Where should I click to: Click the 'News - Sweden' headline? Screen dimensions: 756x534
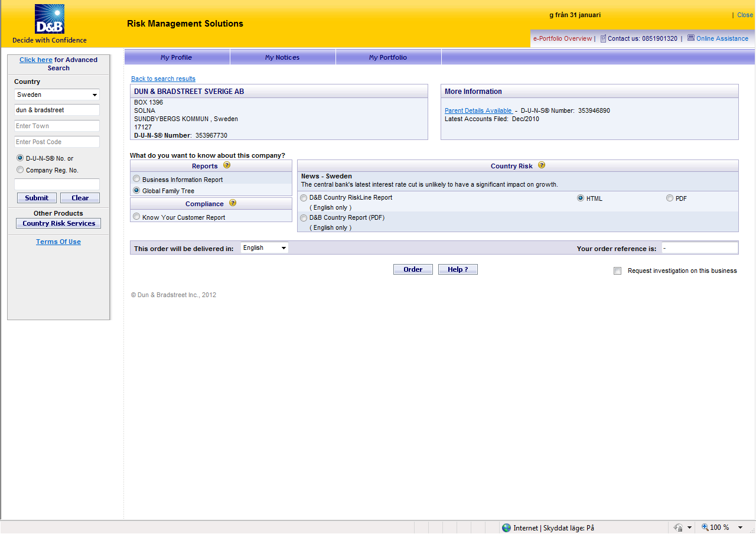coord(327,176)
